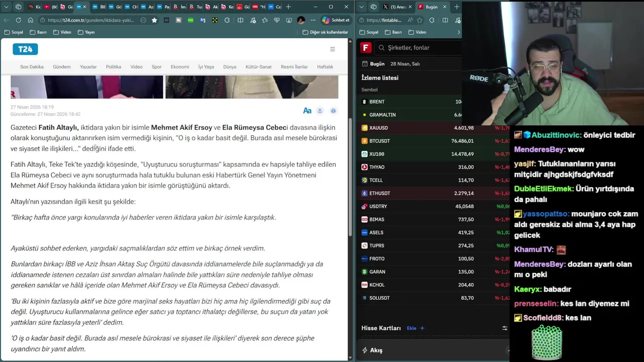Expand tab actions menu in right browser
The width and height of the screenshot is (644, 362).
coord(361,7)
